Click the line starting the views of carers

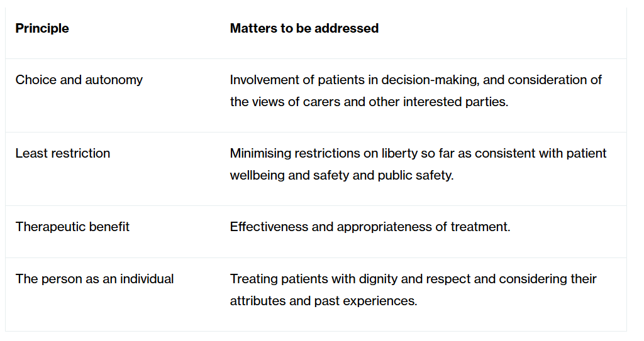tap(369, 102)
